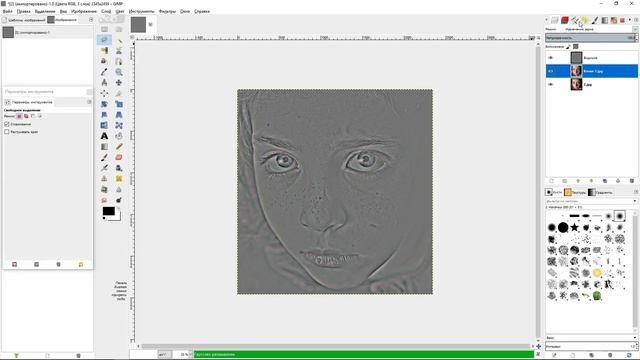Select the Text tool
Image resolution: width=640 pixels, height=360 pixels.
click(x=104, y=136)
